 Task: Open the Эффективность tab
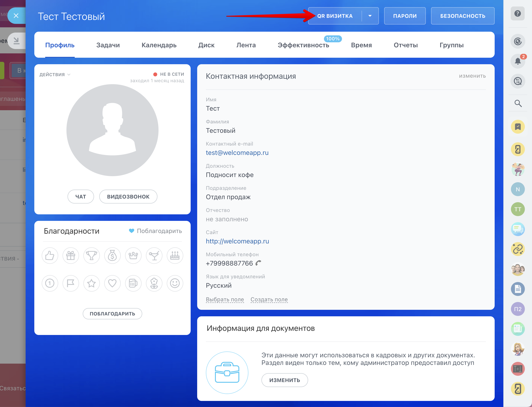[303, 45]
